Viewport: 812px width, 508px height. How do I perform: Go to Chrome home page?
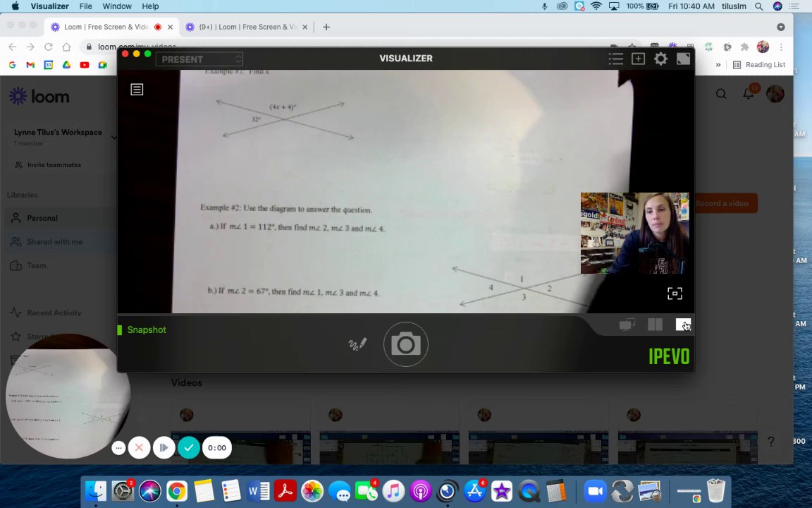point(66,47)
